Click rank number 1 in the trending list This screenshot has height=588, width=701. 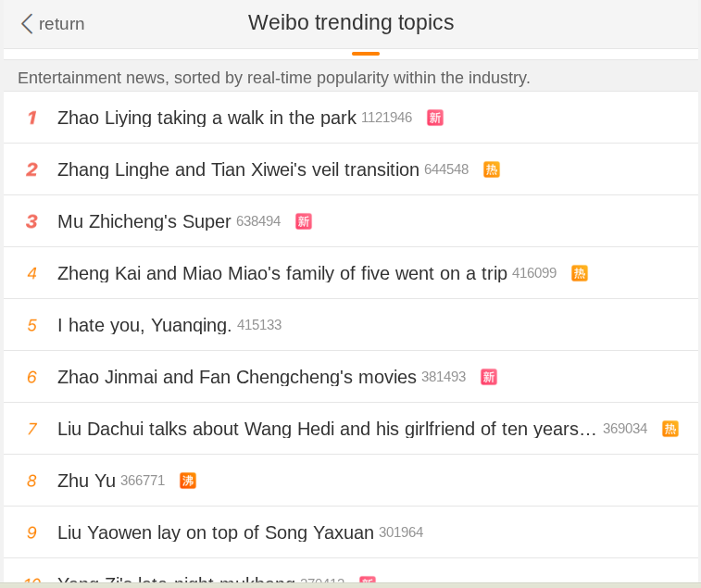[31, 118]
